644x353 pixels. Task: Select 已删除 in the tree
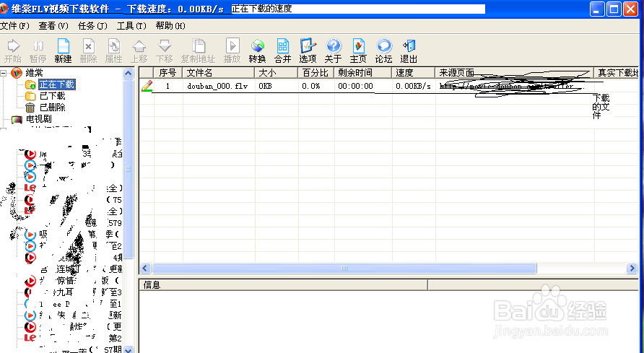[52, 108]
